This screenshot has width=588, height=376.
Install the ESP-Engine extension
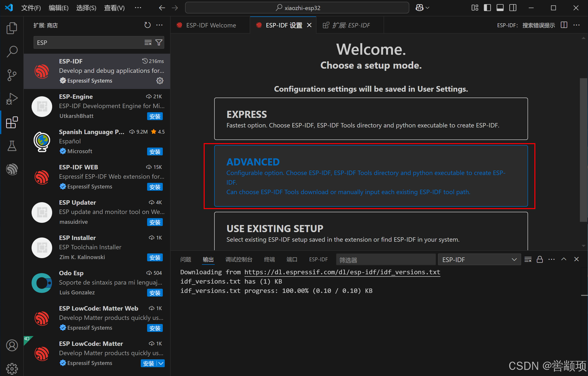[155, 116]
